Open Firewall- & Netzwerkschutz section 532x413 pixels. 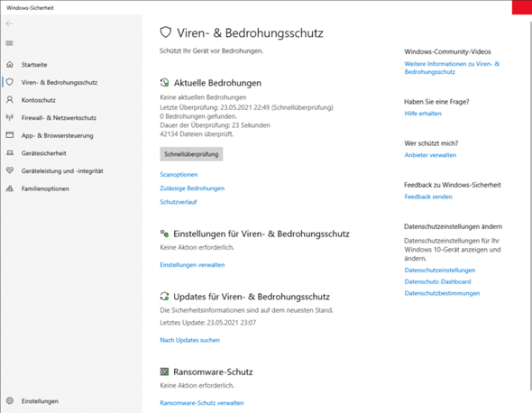[x=59, y=118]
